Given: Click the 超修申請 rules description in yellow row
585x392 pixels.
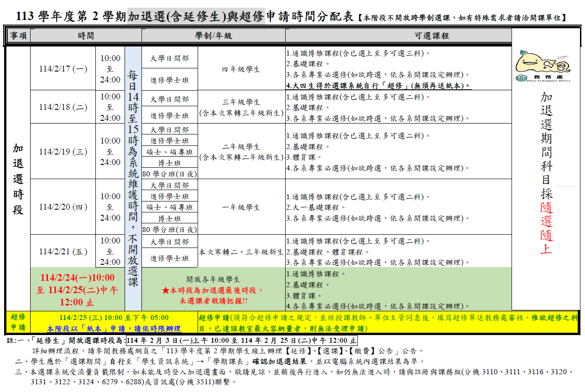Looking at the screenshot, I should coord(388,323).
